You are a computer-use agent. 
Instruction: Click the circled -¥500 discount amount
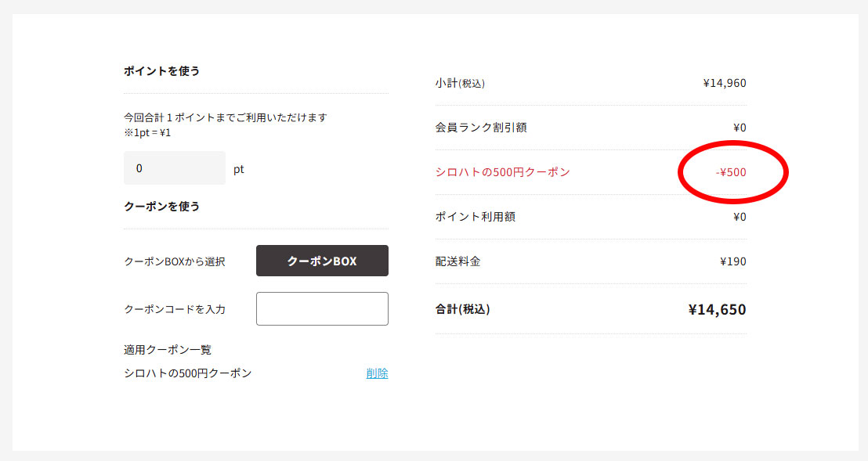pos(731,172)
